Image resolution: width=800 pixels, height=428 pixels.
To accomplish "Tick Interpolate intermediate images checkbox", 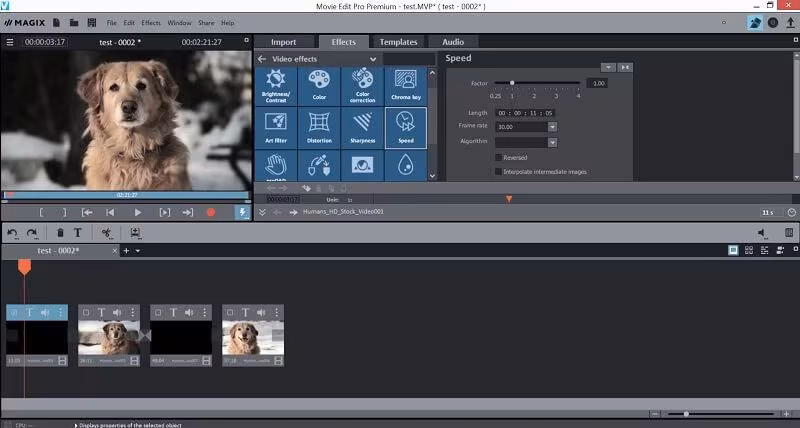I will (x=498, y=172).
